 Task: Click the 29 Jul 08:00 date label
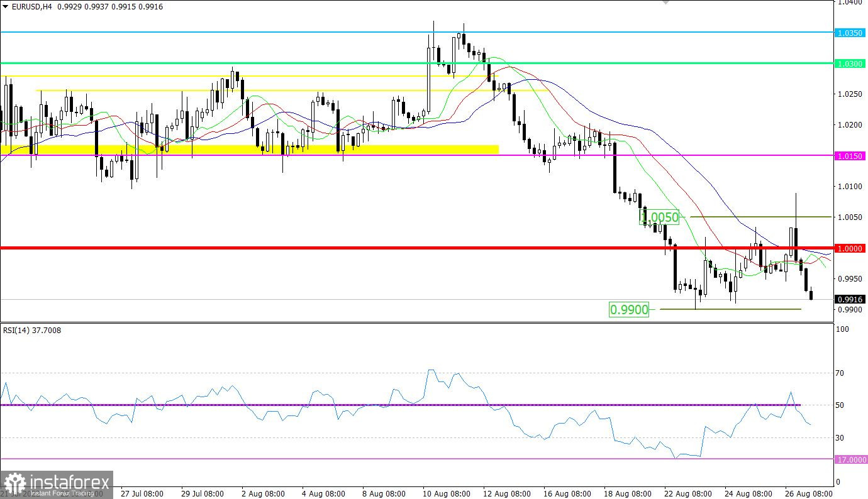pyautogui.click(x=203, y=493)
